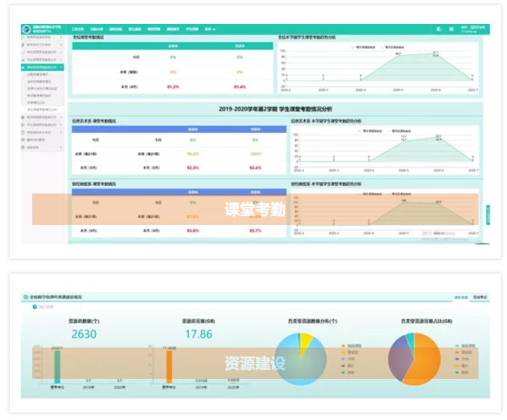Click the icon beside the resource panel title

(x=26, y=297)
